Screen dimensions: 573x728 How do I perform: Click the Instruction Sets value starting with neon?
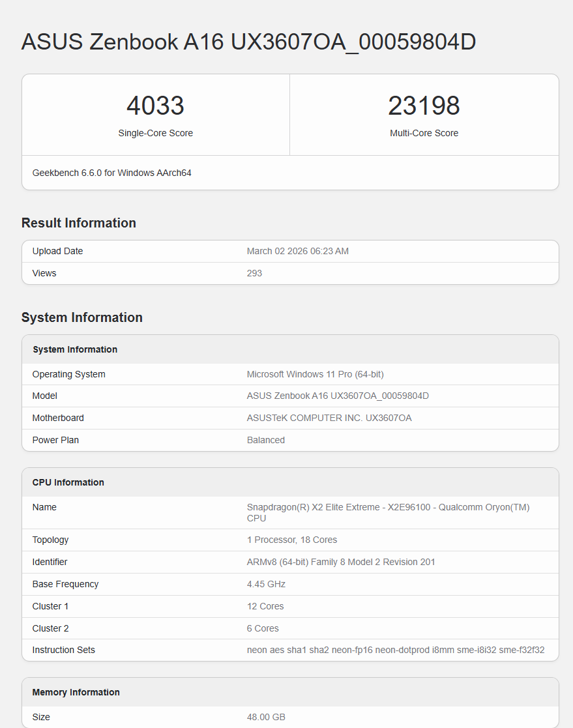click(x=395, y=650)
